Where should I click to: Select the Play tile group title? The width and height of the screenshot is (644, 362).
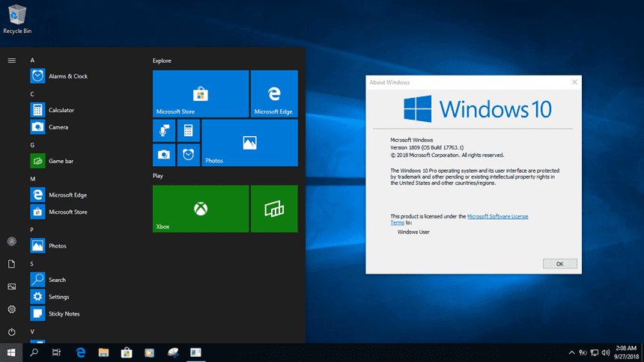click(x=158, y=176)
